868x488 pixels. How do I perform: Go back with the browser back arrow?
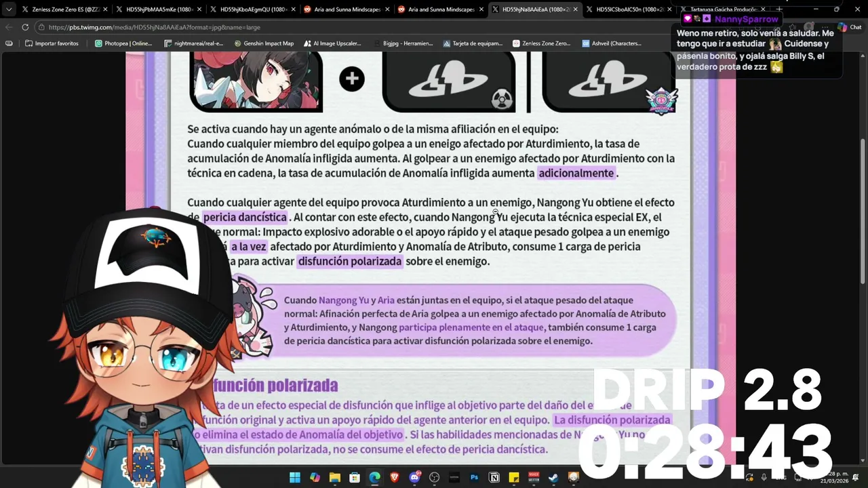[9, 27]
